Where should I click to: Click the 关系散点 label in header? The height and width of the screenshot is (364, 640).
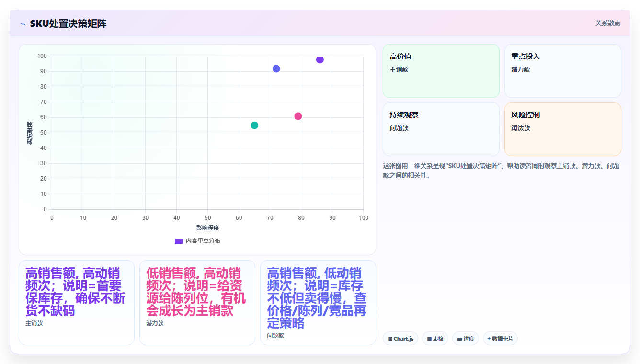click(x=607, y=23)
